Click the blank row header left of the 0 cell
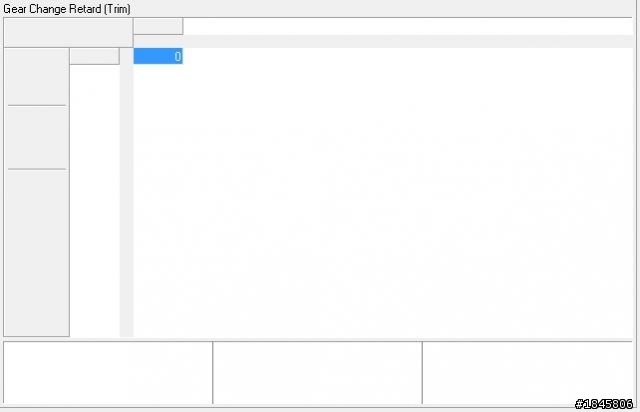This screenshot has width=640, height=412. click(94, 56)
